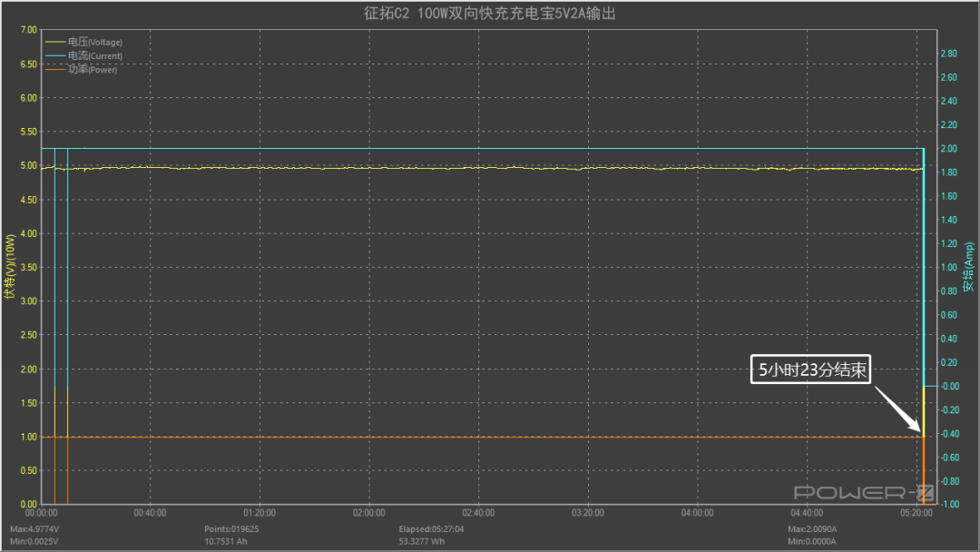
Task: Click the -1.00 tick on ampere axis
Action: pyautogui.click(x=950, y=505)
